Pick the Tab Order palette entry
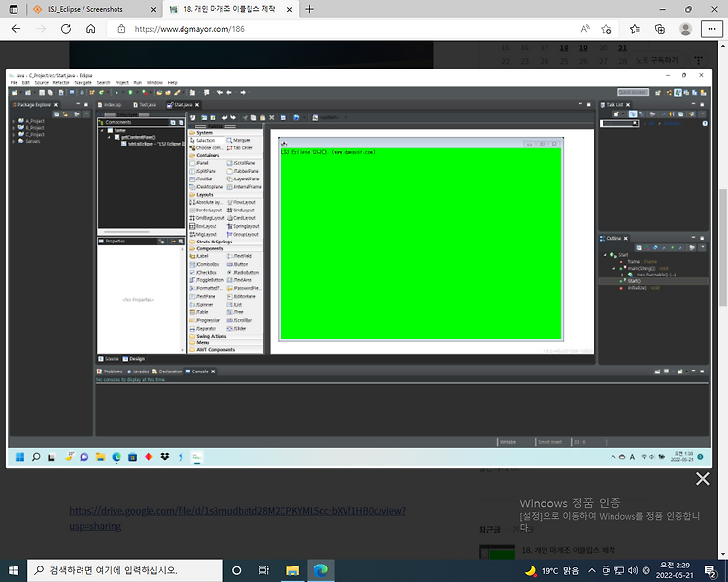 [240, 148]
